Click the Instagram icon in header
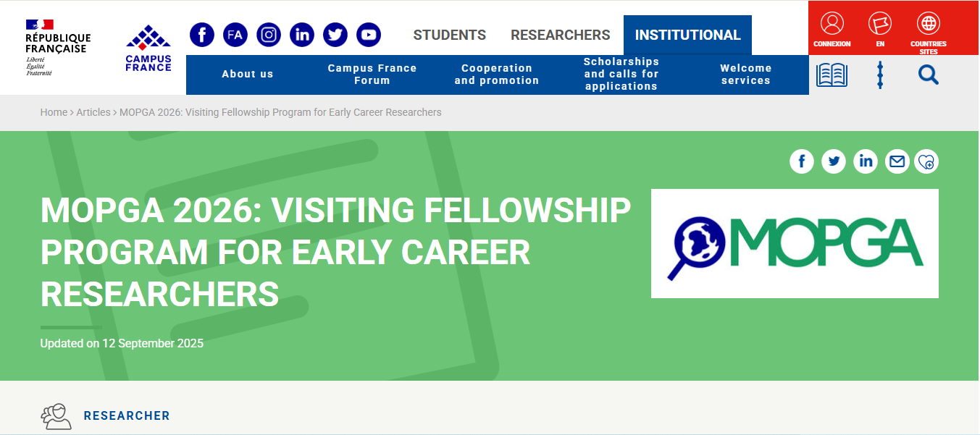980x435 pixels. point(269,35)
